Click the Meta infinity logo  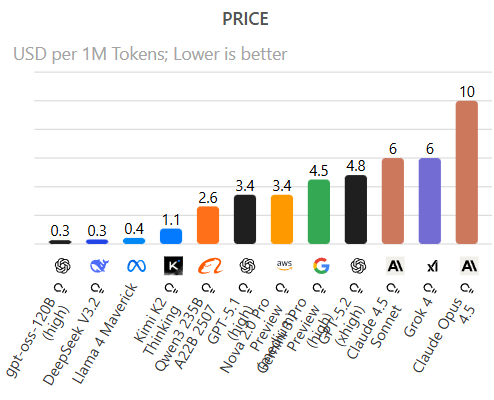click(x=136, y=266)
